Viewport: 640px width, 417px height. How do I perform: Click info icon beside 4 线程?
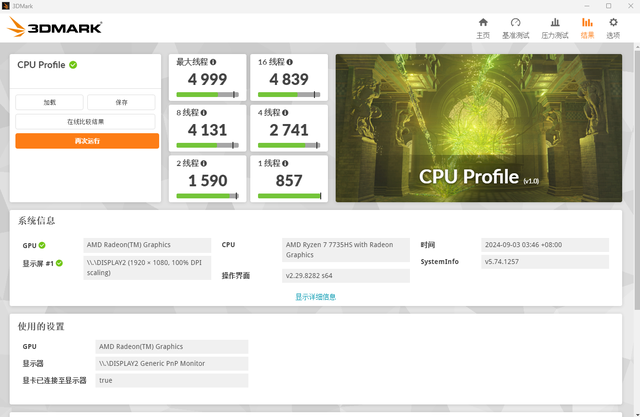pos(285,113)
